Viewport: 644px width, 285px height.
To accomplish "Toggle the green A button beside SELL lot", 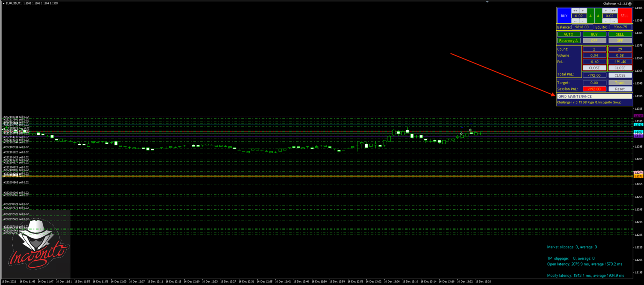I will [x=598, y=16].
